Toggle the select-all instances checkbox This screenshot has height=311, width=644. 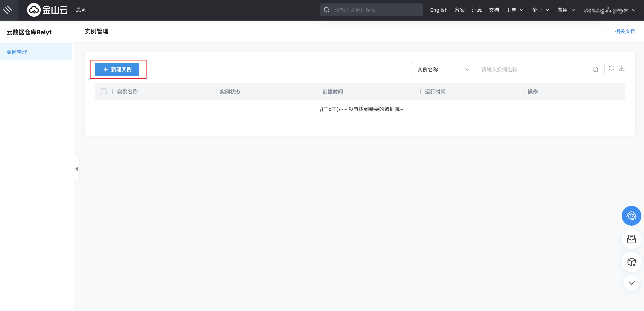click(103, 92)
